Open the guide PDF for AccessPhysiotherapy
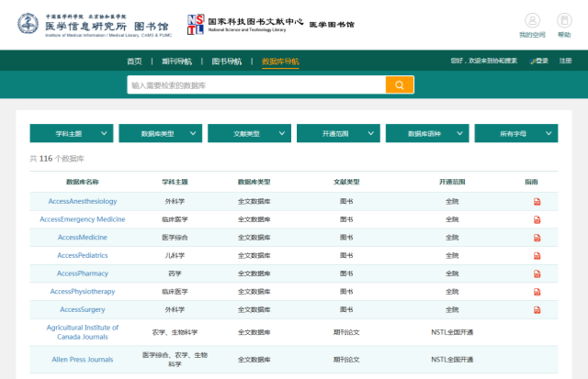This screenshot has height=379, width=588. [x=537, y=292]
